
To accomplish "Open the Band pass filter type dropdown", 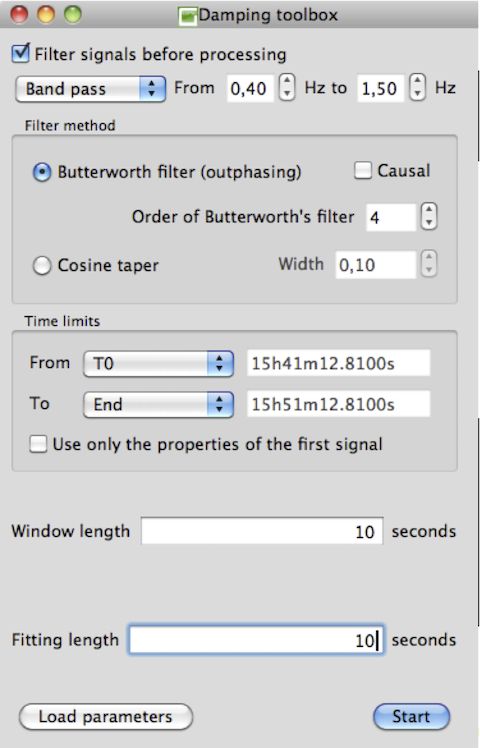I will (x=91, y=89).
